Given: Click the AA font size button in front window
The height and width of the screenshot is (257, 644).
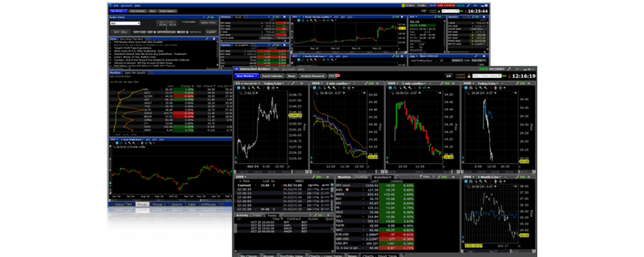Looking at the screenshot, I should pos(448,76).
